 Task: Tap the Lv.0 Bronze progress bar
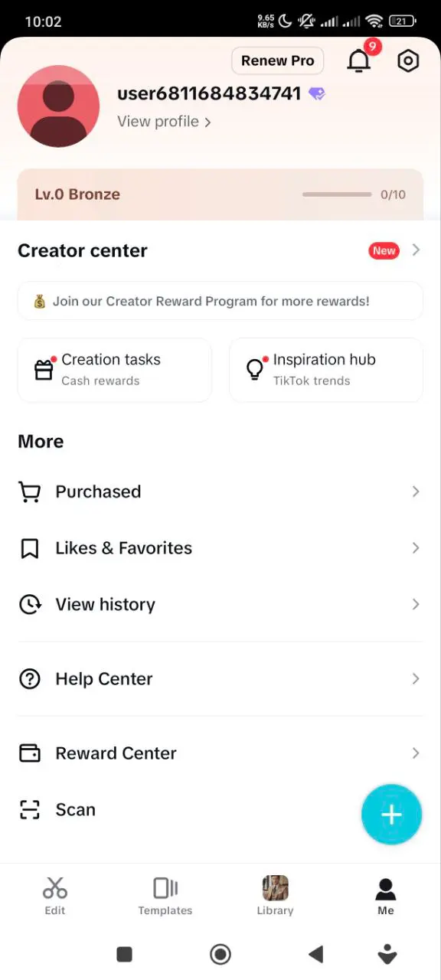click(337, 194)
